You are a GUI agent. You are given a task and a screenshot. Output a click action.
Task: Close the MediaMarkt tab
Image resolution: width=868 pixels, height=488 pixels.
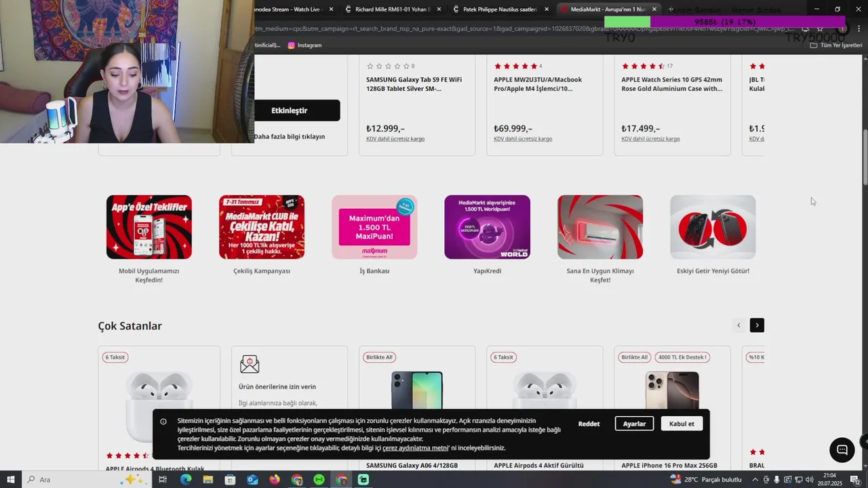point(654,9)
